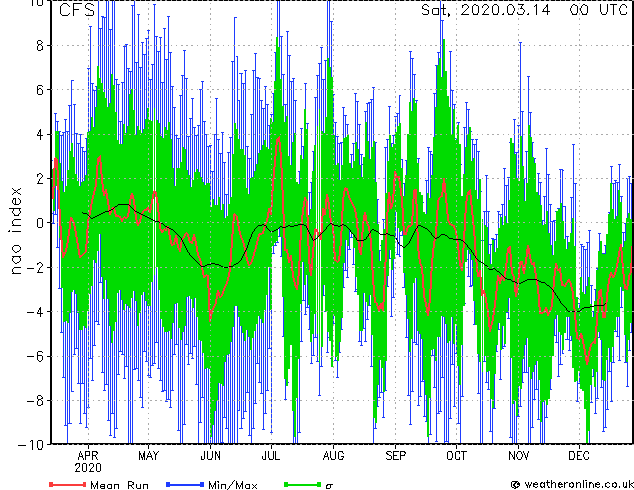
Task: Click the CFS label in the chart corner
Action: pos(77,10)
